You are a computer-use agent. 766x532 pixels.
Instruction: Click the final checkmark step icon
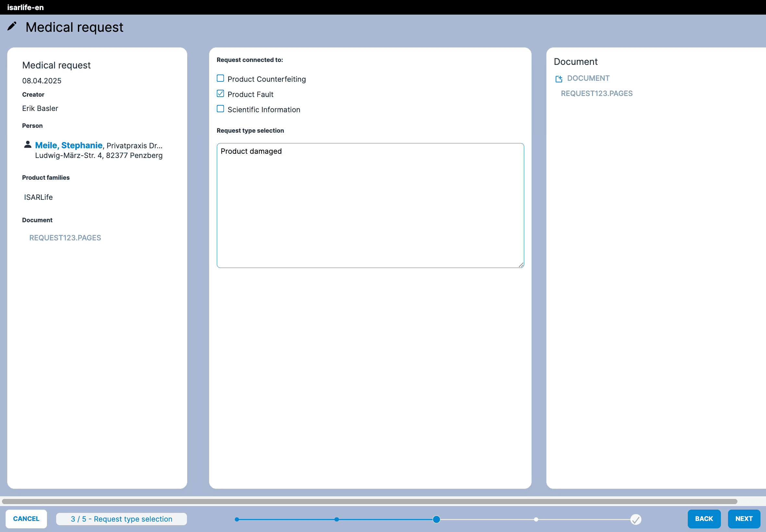pos(636,519)
